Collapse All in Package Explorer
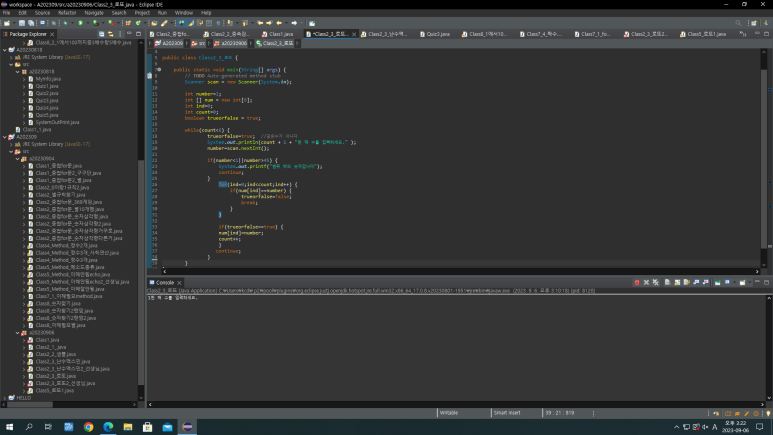This screenshot has height=435, width=773. [x=102, y=34]
